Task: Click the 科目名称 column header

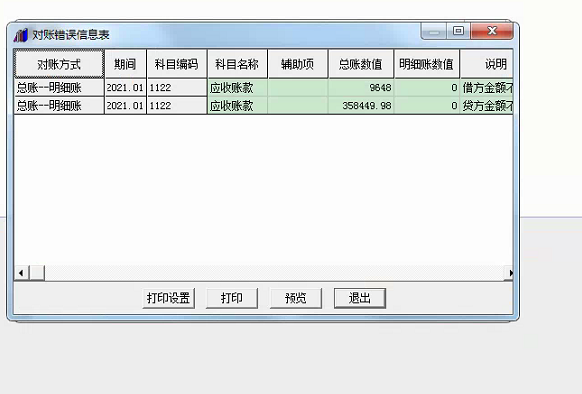Action: 238,64
